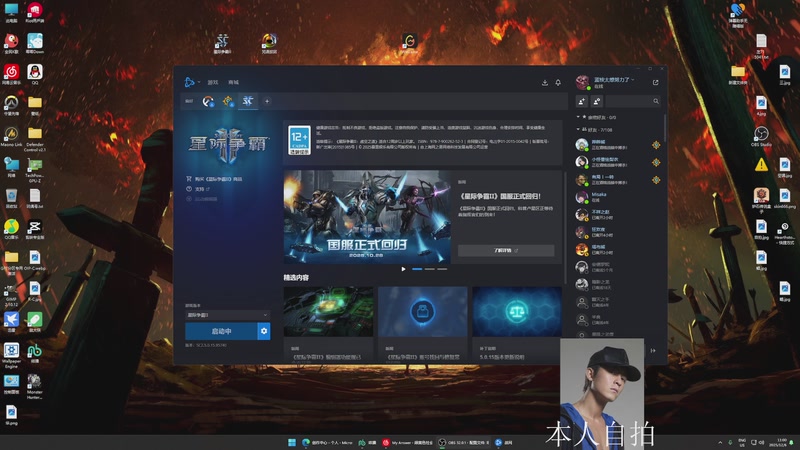Select the third carousel slide indicator
Screen dimensions: 800x450
click(x=442, y=269)
